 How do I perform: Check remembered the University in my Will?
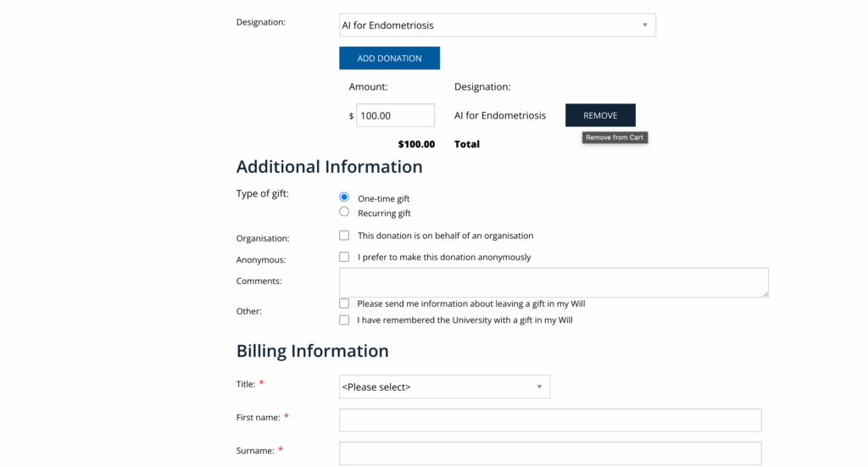tap(344, 320)
